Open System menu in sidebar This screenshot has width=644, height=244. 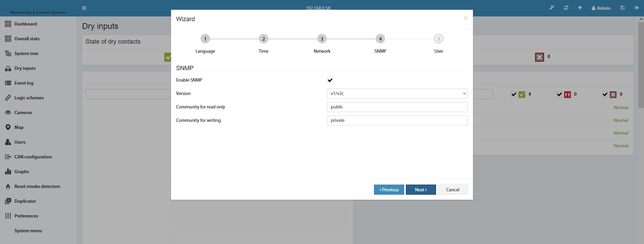pyautogui.click(x=28, y=231)
